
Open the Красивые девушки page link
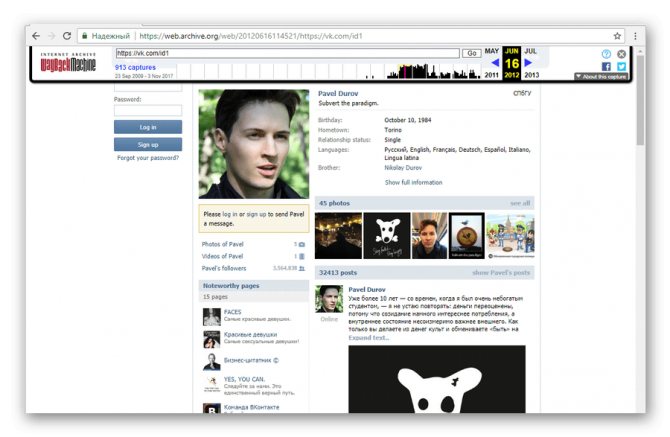point(250,334)
